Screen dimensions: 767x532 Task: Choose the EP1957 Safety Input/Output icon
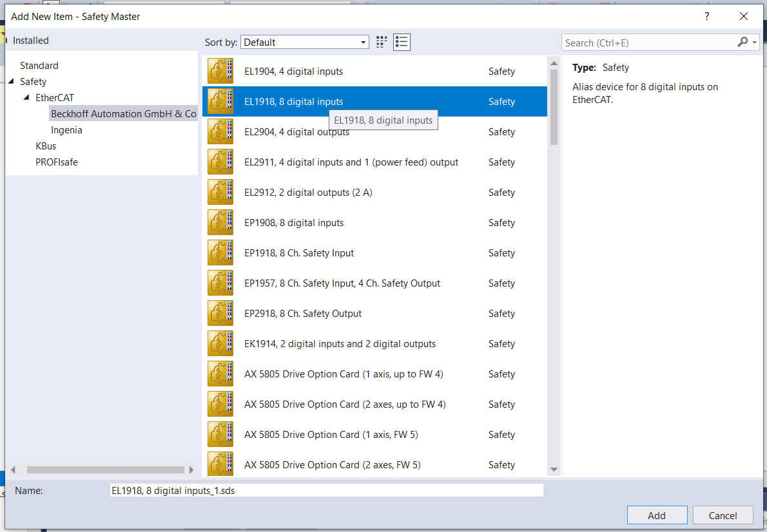[220, 283]
